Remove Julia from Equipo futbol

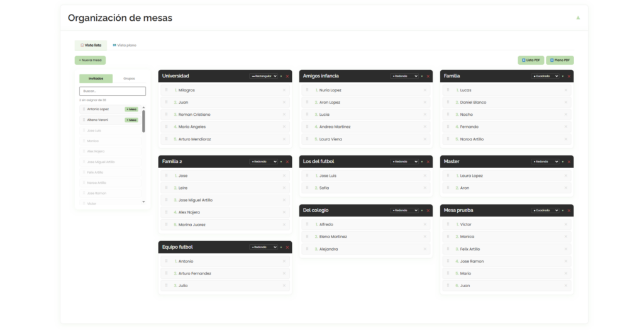pos(284,285)
